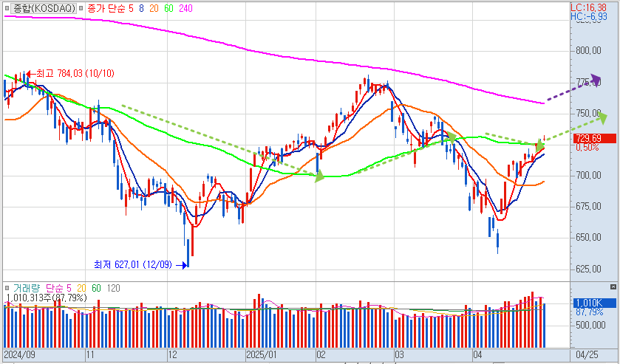The height and width of the screenshot is (364, 620).
Task: Click the 700.00 price axis label
Action: pos(589,175)
